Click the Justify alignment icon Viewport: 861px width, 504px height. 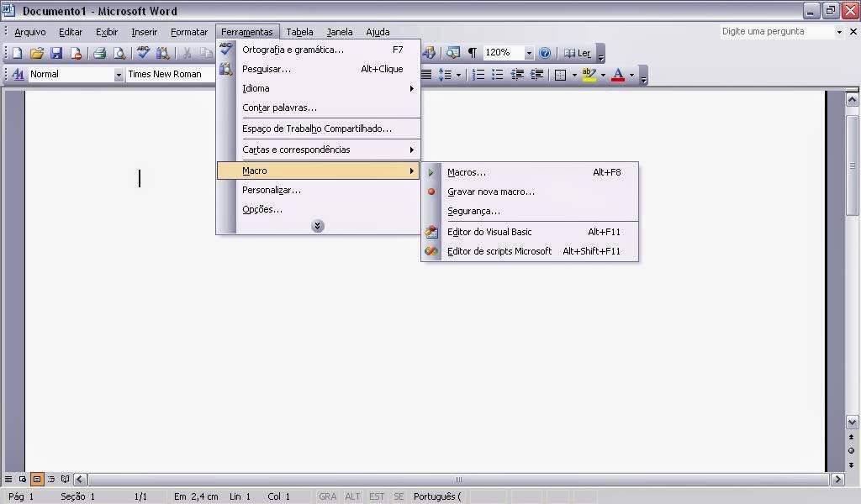426,74
